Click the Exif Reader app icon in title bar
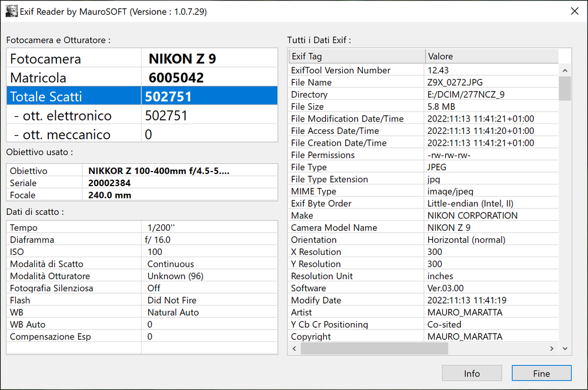588x390 pixels. pyautogui.click(x=12, y=11)
